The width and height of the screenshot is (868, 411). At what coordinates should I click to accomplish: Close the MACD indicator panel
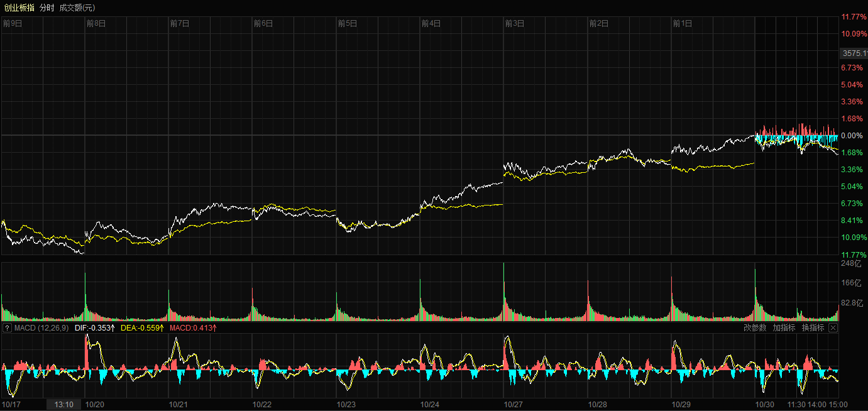point(833,328)
